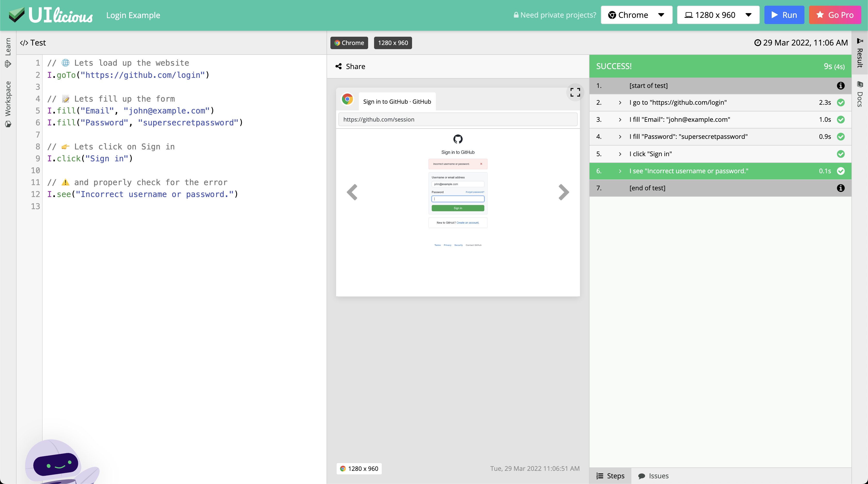Screen dimensions: 868x484
Task: Click the Share icon
Action: [x=339, y=66]
